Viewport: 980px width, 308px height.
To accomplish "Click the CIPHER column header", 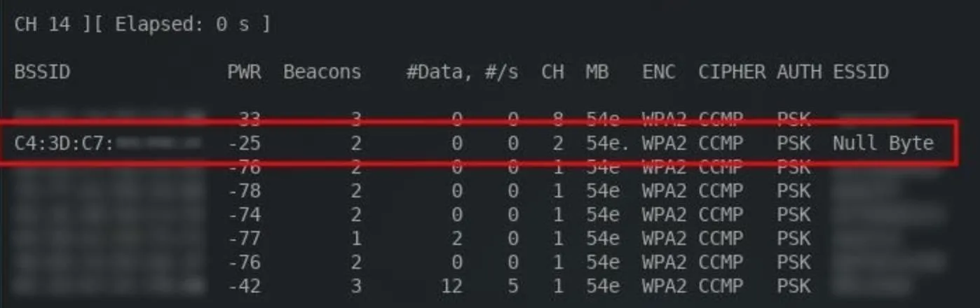I will coord(732,71).
